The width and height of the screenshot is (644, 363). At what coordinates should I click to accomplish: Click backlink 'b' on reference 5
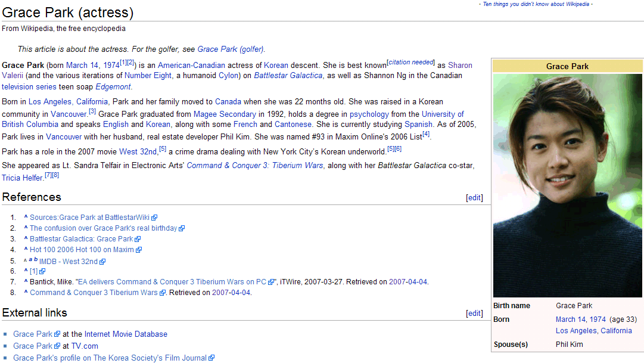36,259
